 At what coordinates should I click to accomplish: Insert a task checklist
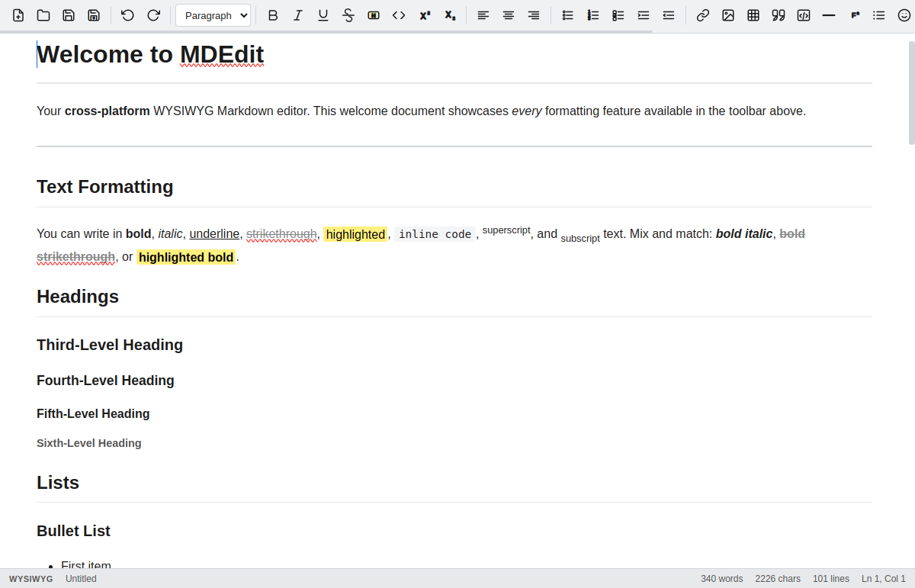click(618, 15)
